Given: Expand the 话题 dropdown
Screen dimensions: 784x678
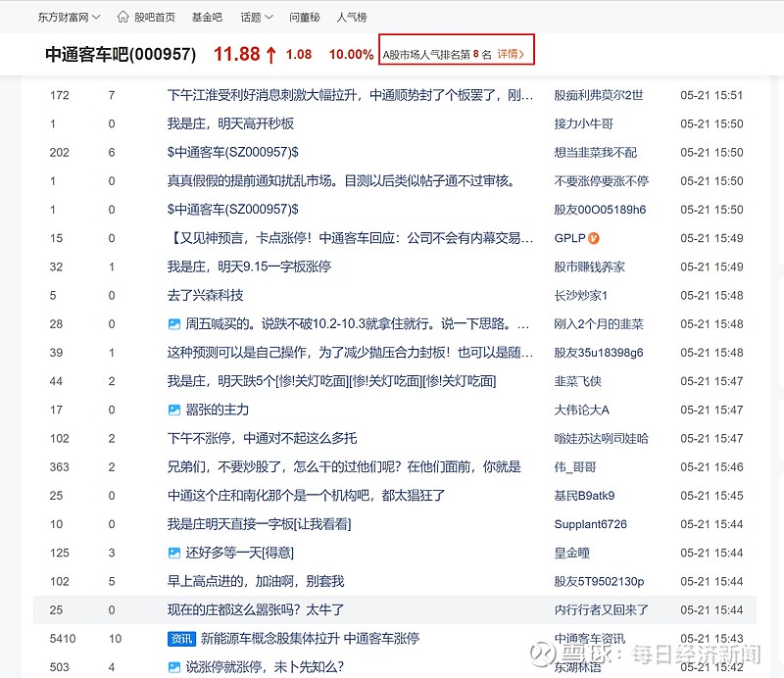Looking at the screenshot, I should pos(252,17).
